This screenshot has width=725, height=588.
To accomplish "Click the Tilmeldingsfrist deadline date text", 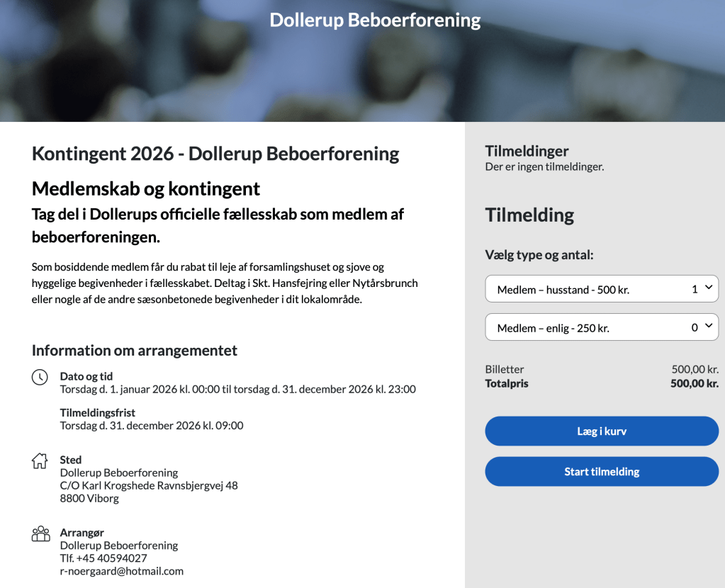I will coord(152,426).
